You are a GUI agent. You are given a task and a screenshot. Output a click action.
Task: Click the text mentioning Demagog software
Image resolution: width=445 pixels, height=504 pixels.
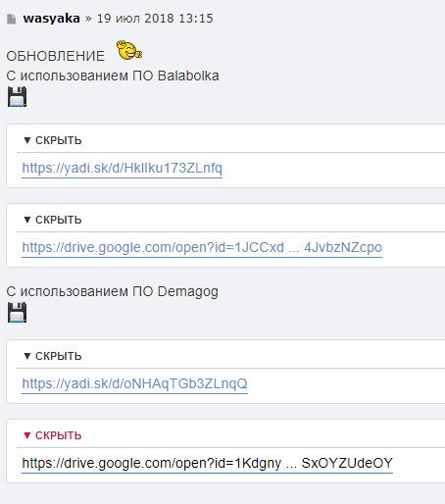tap(113, 291)
